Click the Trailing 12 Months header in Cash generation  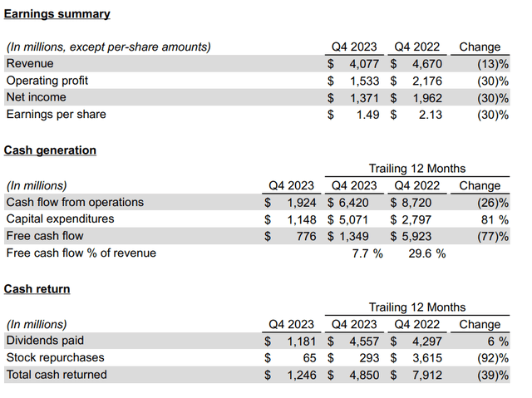[417, 169]
